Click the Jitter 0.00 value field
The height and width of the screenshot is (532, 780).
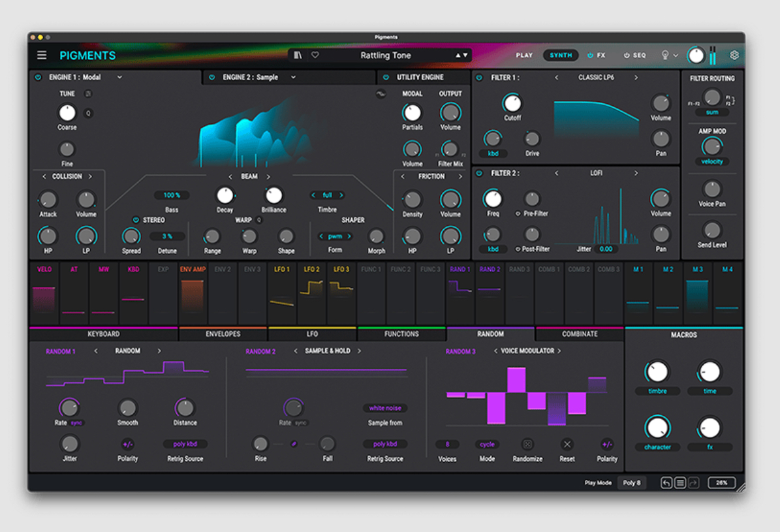606,249
